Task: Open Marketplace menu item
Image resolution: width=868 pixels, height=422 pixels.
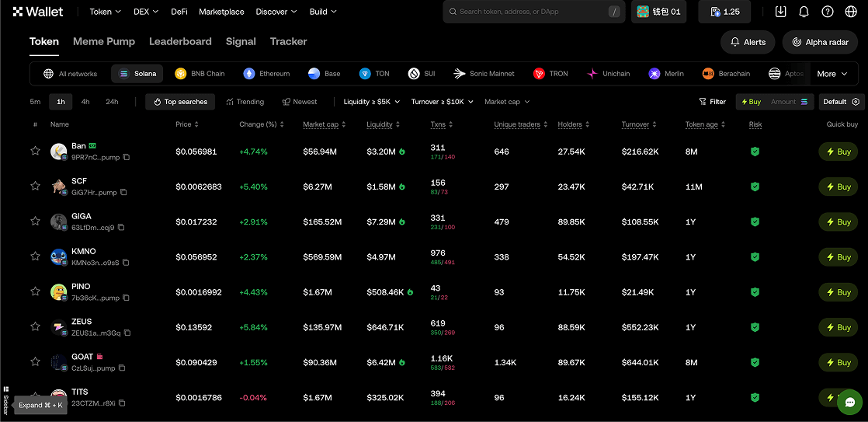Action: coord(221,12)
